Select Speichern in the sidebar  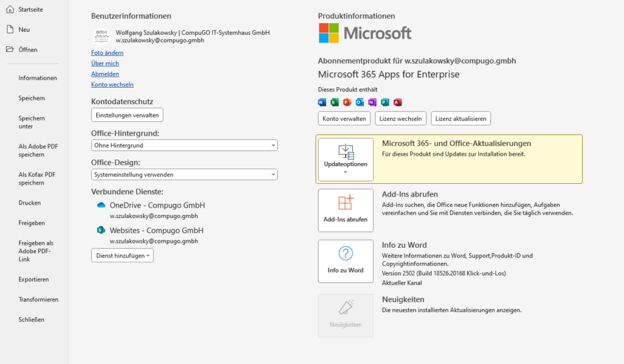(x=32, y=98)
